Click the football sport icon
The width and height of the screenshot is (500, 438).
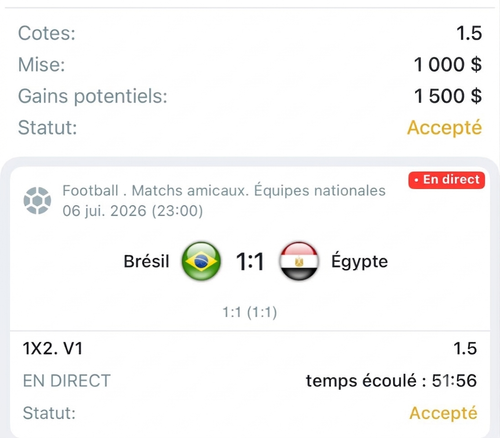37,201
